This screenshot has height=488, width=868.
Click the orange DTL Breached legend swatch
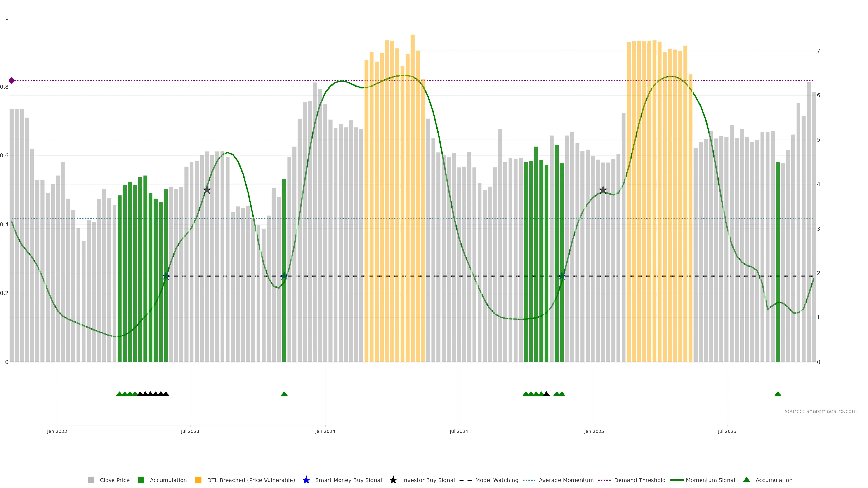(198, 480)
